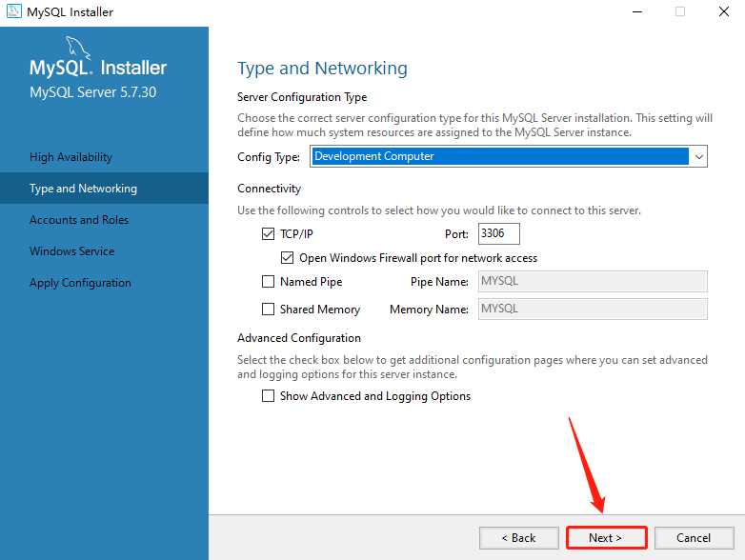Jump to Apply Configuration step
The width and height of the screenshot is (745, 560).
point(80,283)
